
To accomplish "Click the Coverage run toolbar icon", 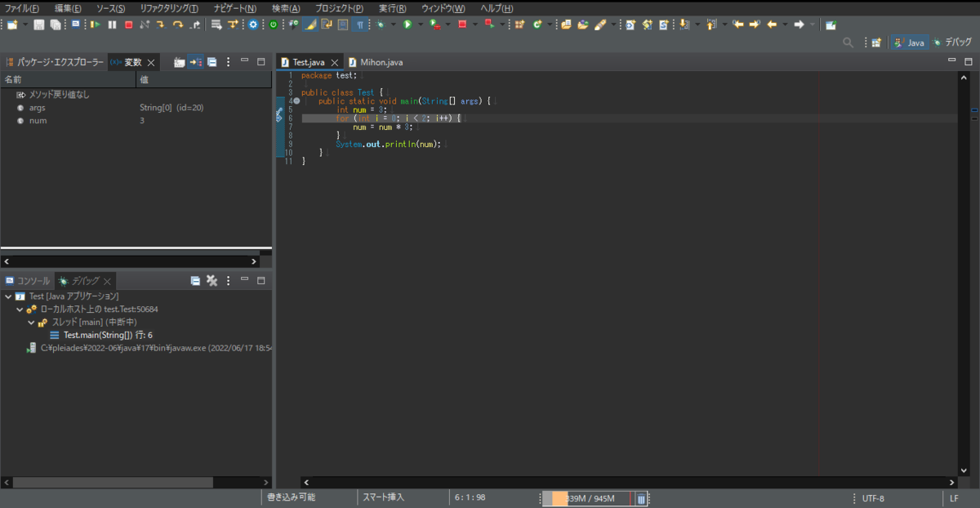I will click(434, 25).
